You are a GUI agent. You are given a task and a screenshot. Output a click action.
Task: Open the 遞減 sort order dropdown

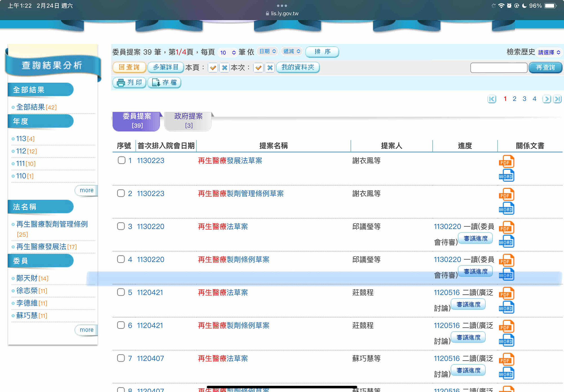tap(292, 51)
